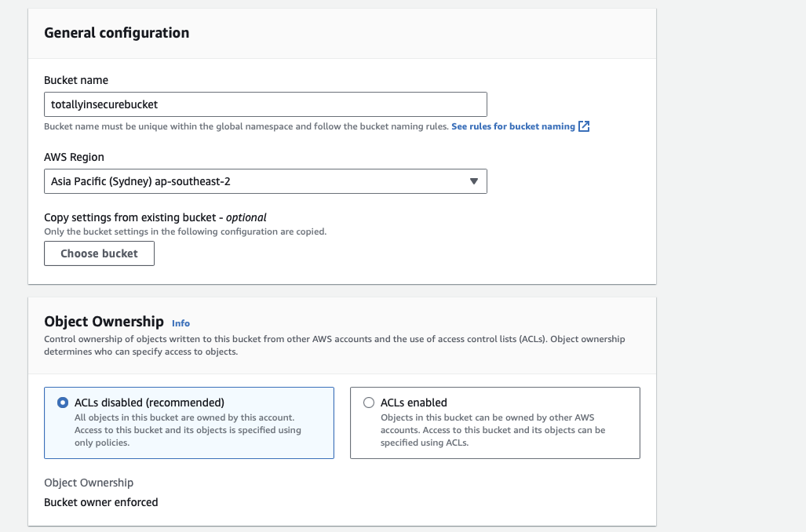Select the ACLs enabled radio button
This screenshot has width=806, height=532.
pos(369,403)
